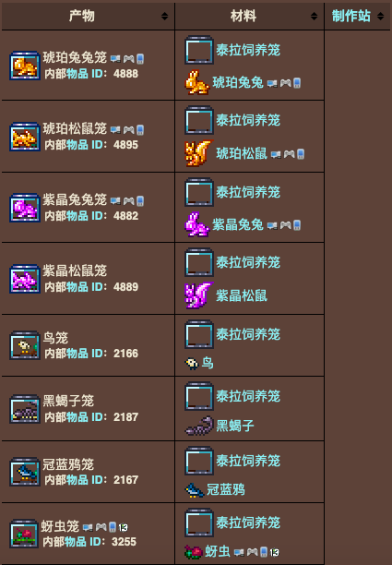
Task: Click the Amber Squirrel (琥珀松鼠) material sprite
Action: click(198, 153)
